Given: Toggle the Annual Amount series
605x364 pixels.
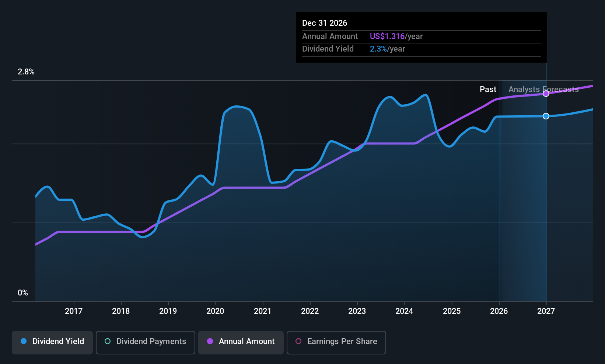Looking at the screenshot, I should point(241,342).
